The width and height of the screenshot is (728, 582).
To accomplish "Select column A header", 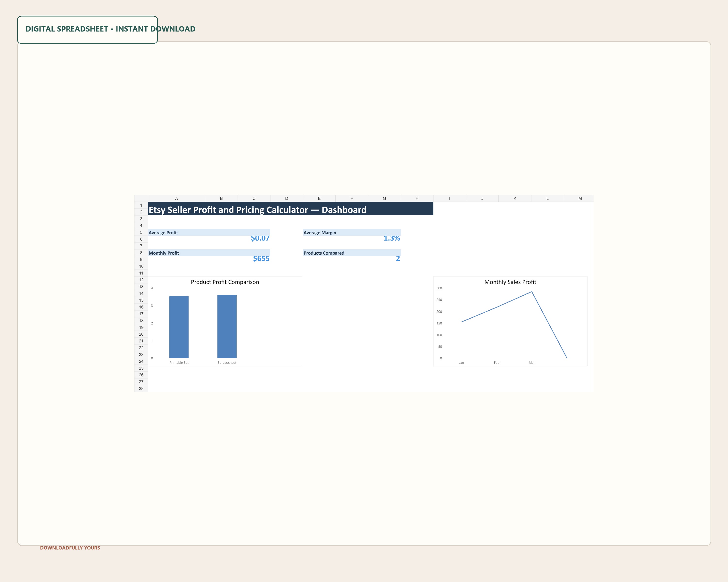I will coord(176,198).
